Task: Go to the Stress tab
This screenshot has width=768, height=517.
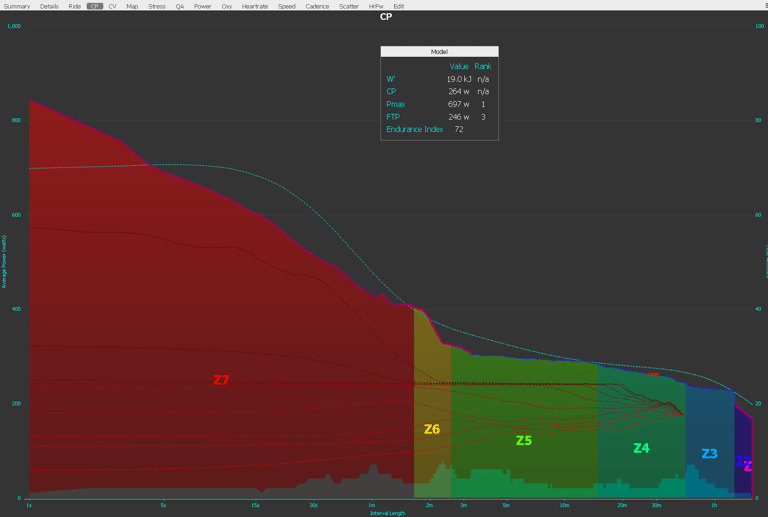Action: point(157,6)
